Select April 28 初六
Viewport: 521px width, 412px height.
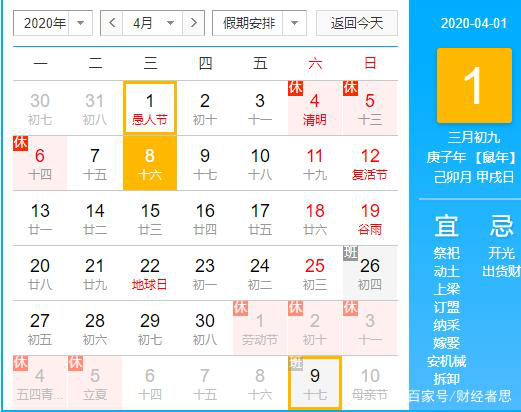pos(95,328)
